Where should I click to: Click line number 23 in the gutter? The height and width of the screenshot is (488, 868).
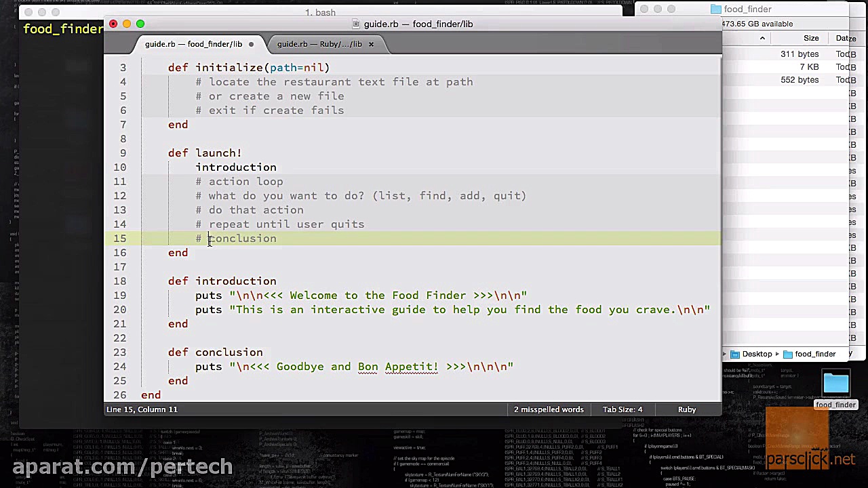tap(119, 352)
